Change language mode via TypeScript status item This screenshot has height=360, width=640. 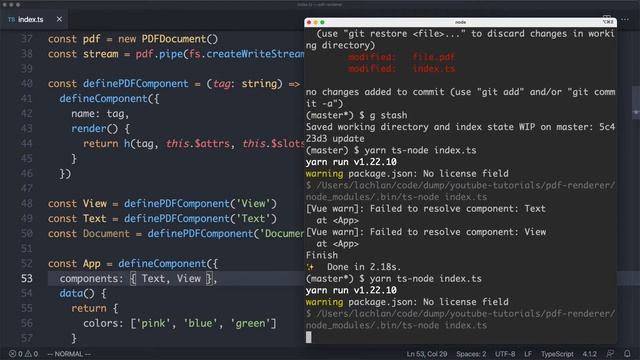pos(557,354)
